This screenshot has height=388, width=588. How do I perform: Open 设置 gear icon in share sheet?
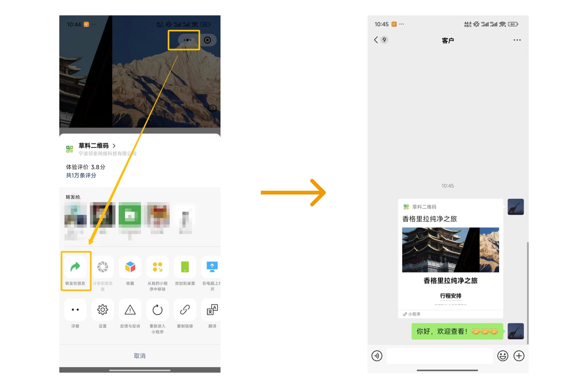(x=103, y=310)
